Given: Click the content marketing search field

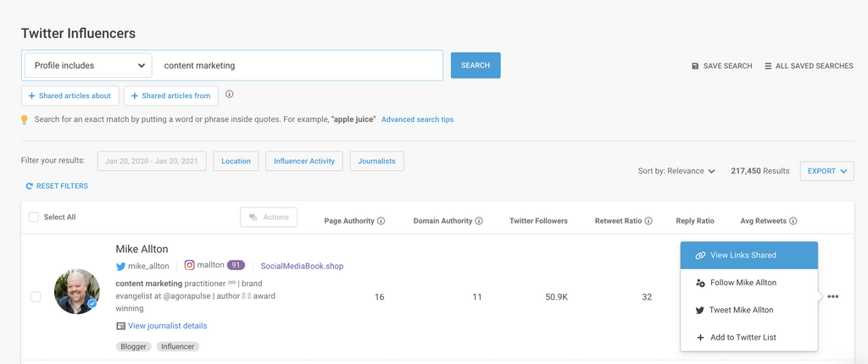Looking at the screenshot, I should pos(301,65).
